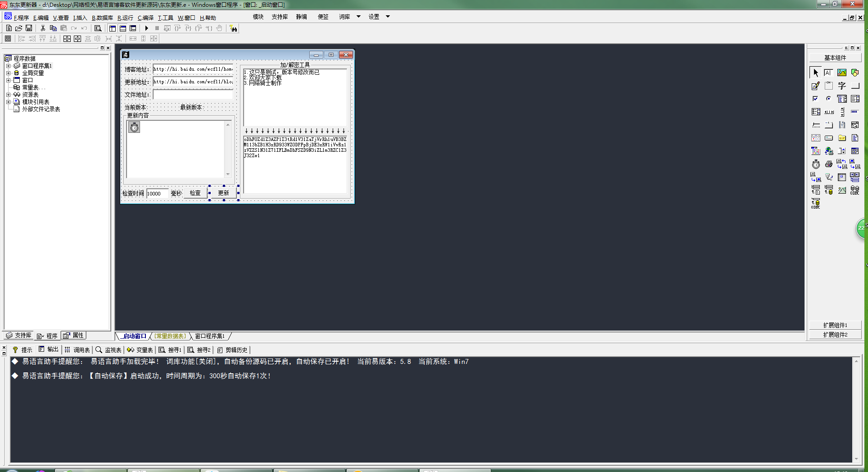Click the Copy toolbar icon
This screenshot has height=472, width=868.
[53, 28]
